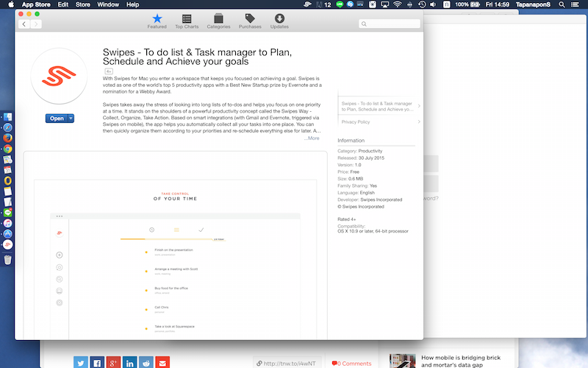The width and height of the screenshot is (588, 368).
Task: Open the AirPlay display menu
Action: [x=385, y=4]
